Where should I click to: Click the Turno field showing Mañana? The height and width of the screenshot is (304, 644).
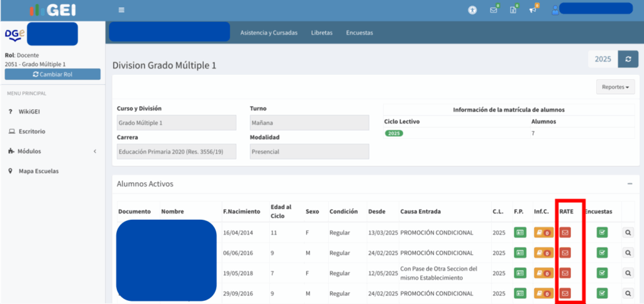(x=309, y=122)
